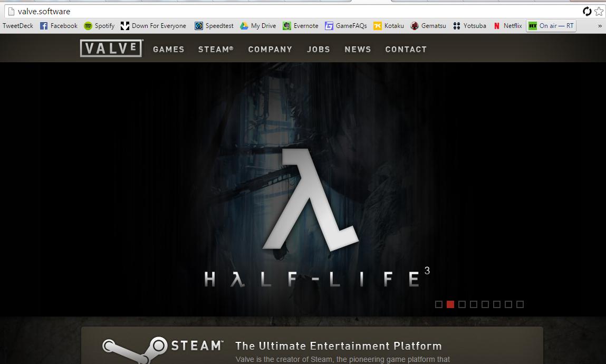Screen dimensions: 606x364
Task: Open the My Drive bookmark
Action: pyautogui.click(x=258, y=25)
